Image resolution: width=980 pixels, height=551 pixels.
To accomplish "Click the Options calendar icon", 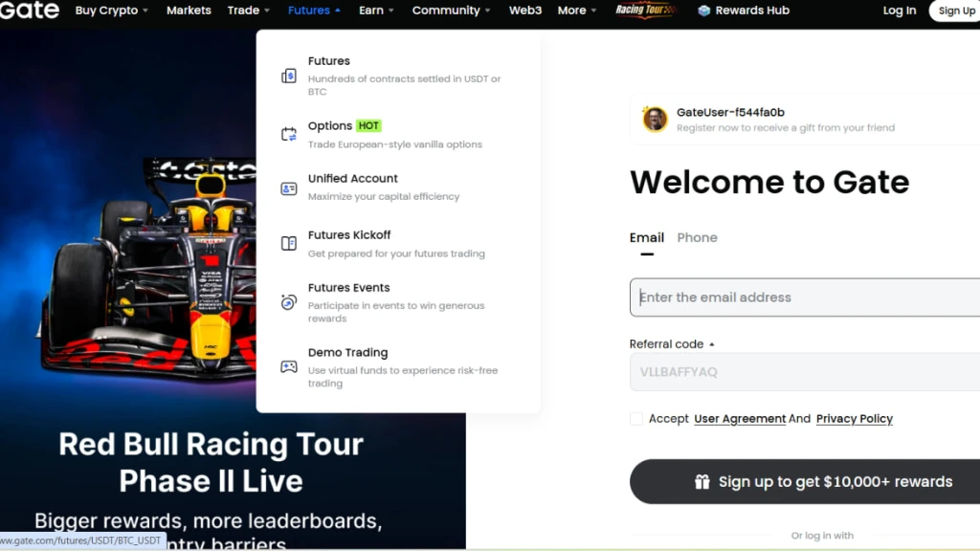I will (x=289, y=134).
